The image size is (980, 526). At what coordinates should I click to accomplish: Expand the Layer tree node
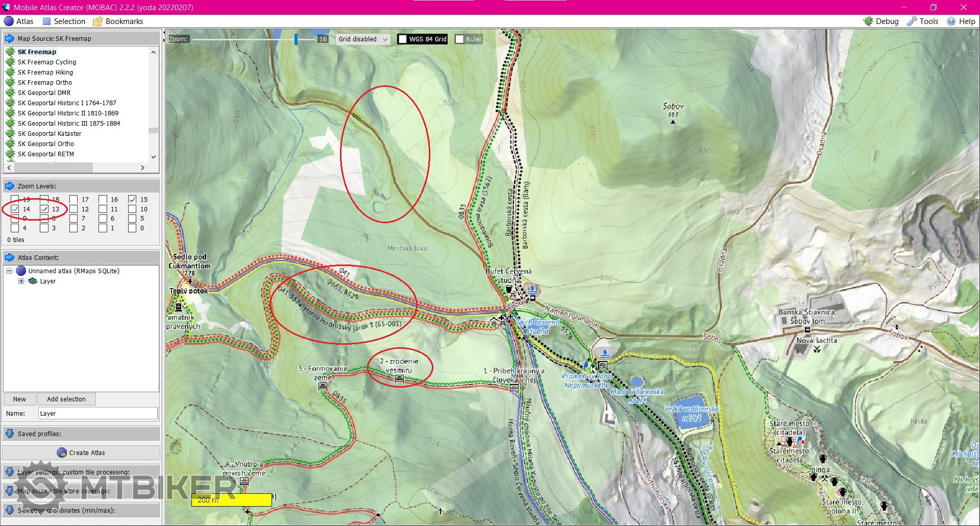21,281
